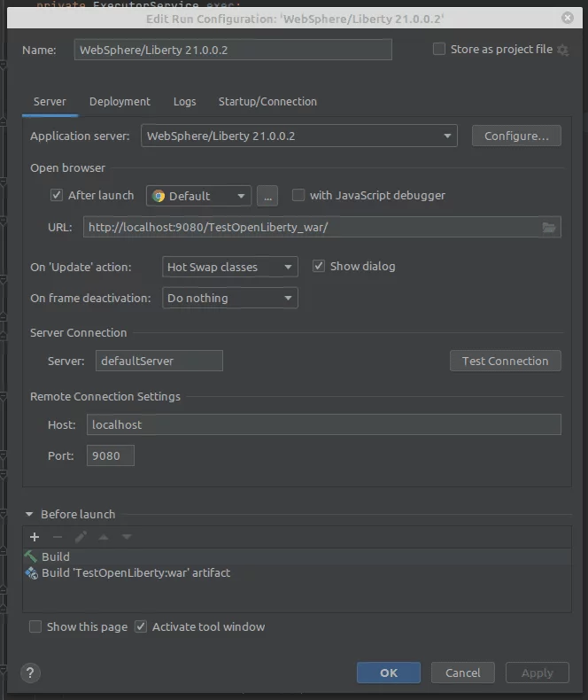This screenshot has height=700, width=588.
Task: Switch to the Startup/Connection tab
Action: click(267, 102)
